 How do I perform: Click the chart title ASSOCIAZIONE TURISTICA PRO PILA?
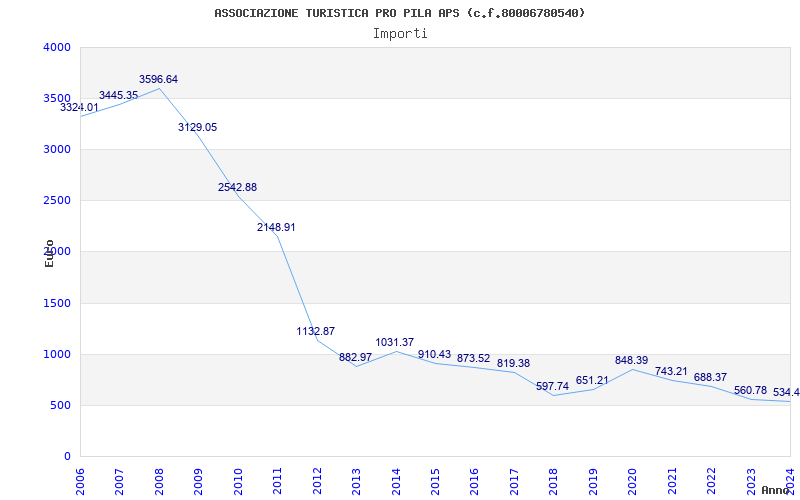[400, 13]
